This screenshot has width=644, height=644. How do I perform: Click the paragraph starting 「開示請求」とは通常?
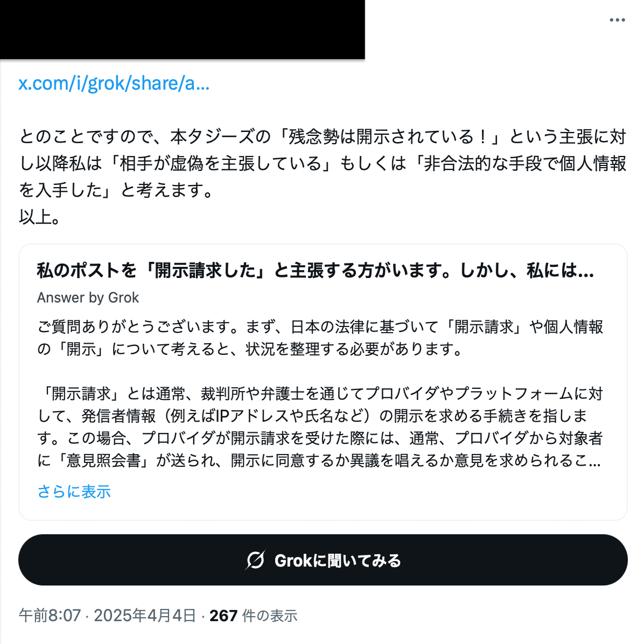pos(320,427)
